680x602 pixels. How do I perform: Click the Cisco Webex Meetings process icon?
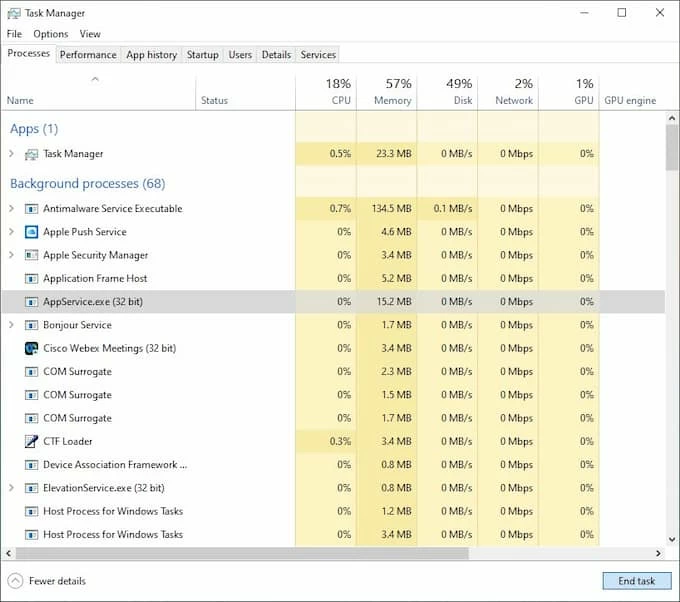click(x=31, y=348)
